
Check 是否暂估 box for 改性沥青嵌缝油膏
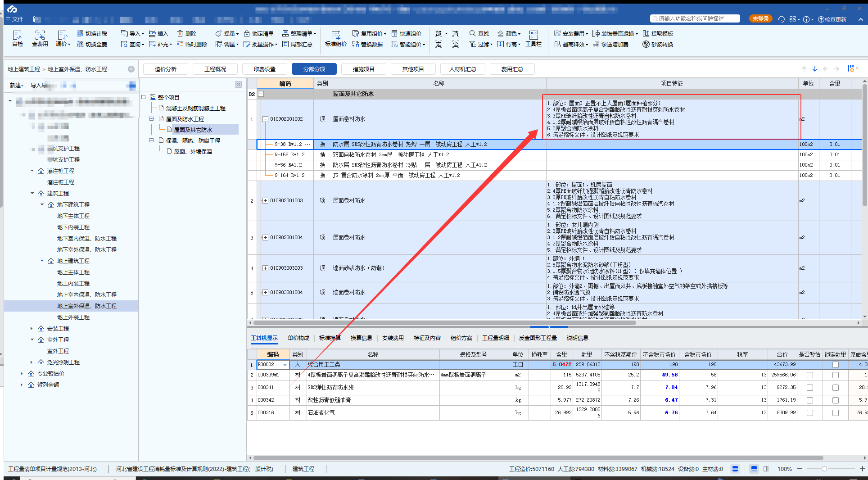pos(810,400)
